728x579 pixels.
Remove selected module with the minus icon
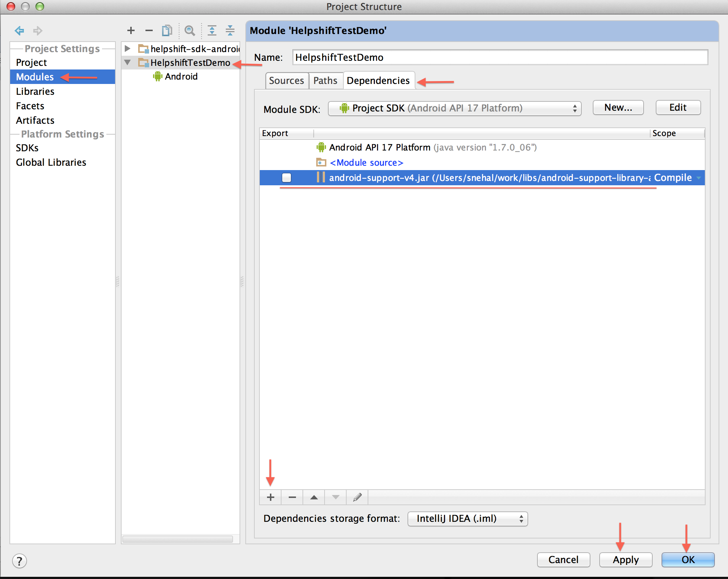click(x=149, y=30)
